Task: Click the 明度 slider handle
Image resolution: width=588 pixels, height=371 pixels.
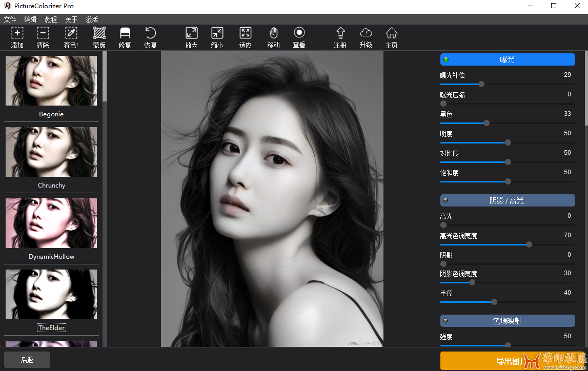Action: pos(508,142)
